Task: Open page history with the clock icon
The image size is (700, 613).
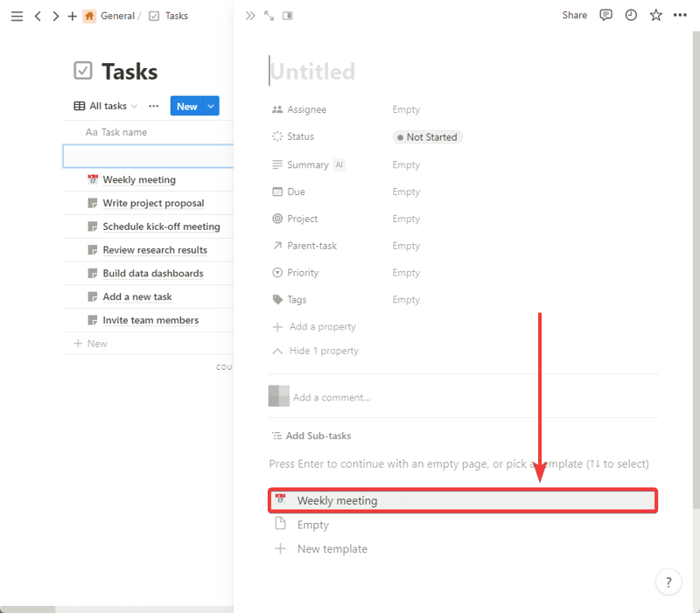Action: click(631, 15)
